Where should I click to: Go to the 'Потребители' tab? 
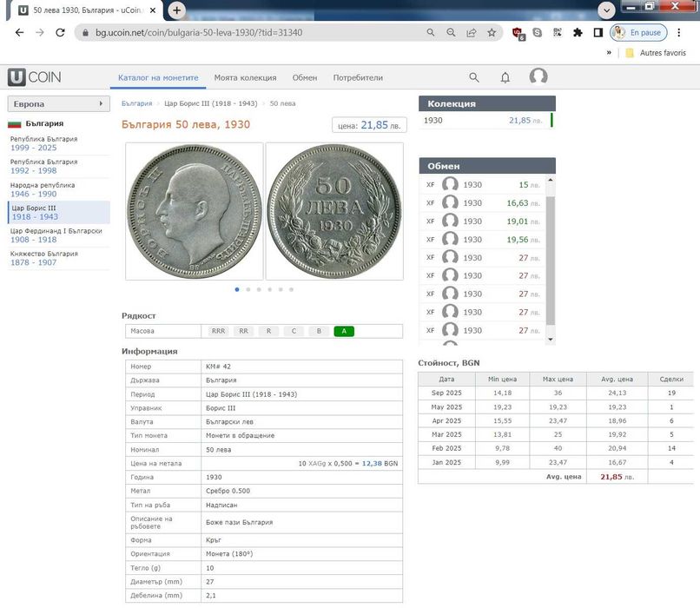pyautogui.click(x=358, y=77)
